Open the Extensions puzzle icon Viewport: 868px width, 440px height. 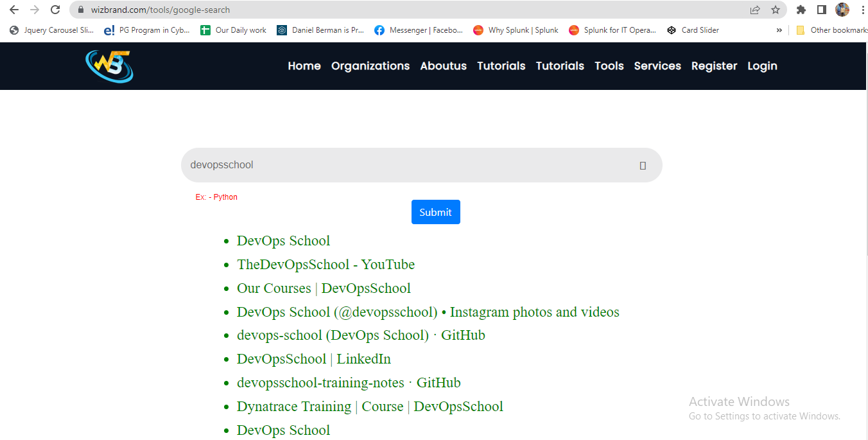(801, 10)
